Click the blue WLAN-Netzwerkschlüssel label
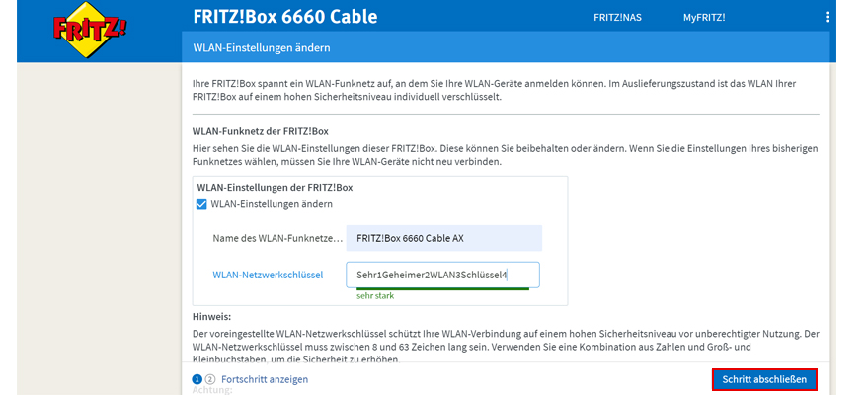 (x=268, y=275)
